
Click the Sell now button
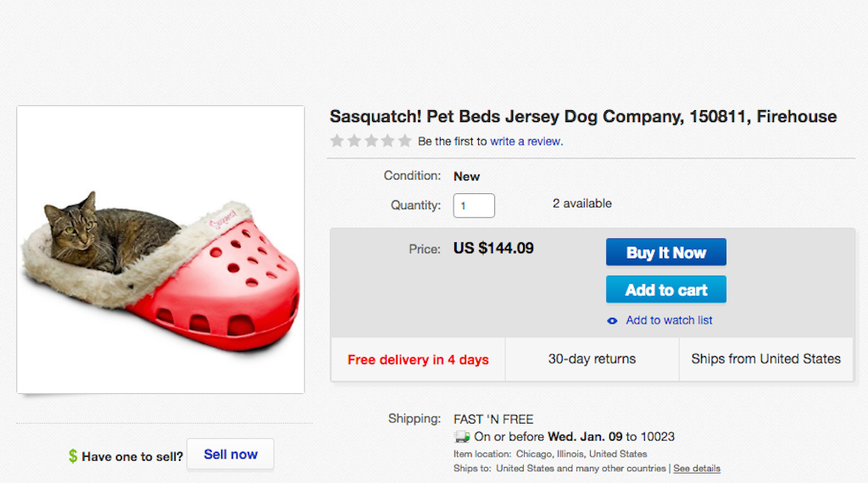tap(231, 454)
